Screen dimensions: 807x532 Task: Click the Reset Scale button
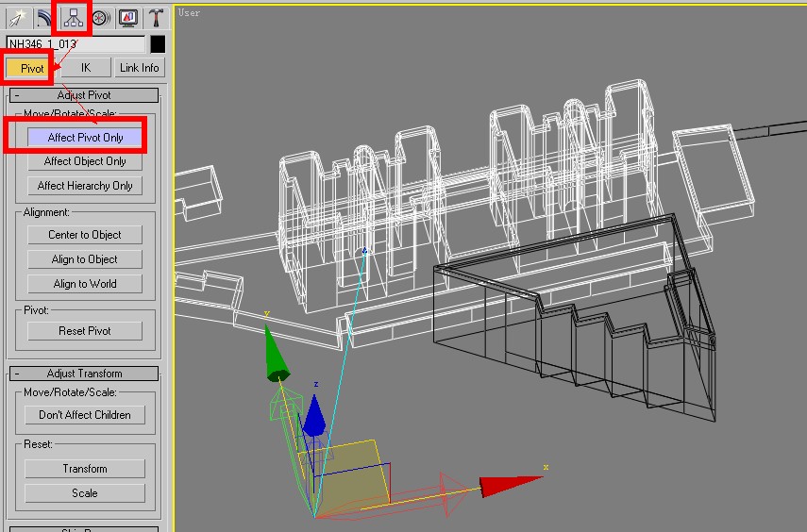pyautogui.click(x=85, y=493)
